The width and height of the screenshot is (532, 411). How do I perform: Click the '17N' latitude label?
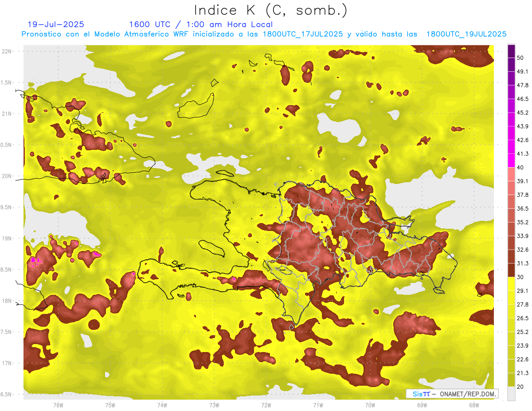click(8, 363)
